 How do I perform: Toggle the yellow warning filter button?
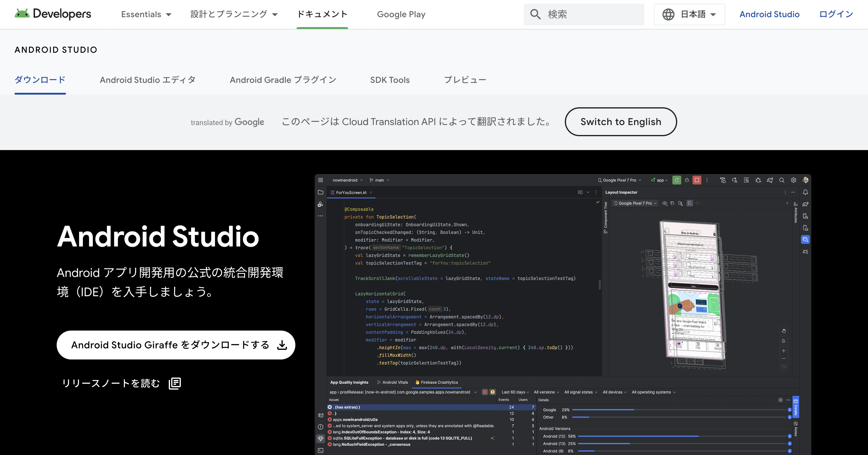[x=493, y=392]
